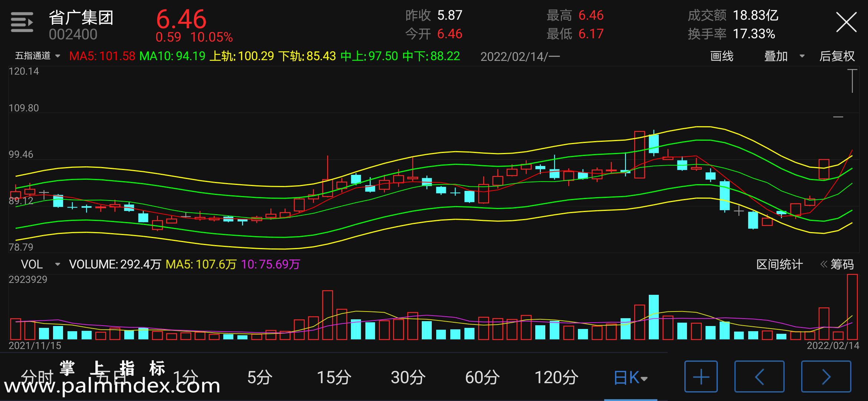The image size is (868, 401).
Task: Switch to the 60分 chart tab
Action: click(x=482, y=378)
